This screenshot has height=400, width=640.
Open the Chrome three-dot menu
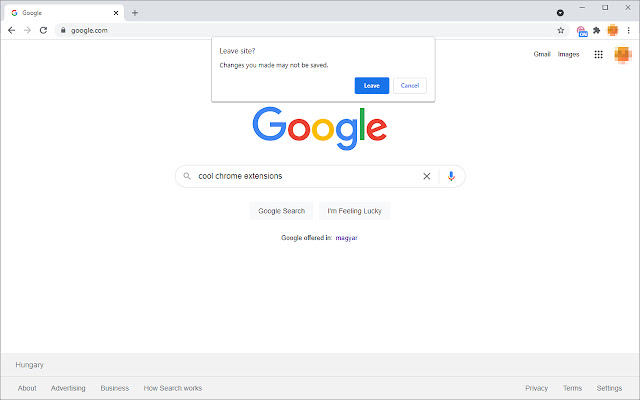629,30
